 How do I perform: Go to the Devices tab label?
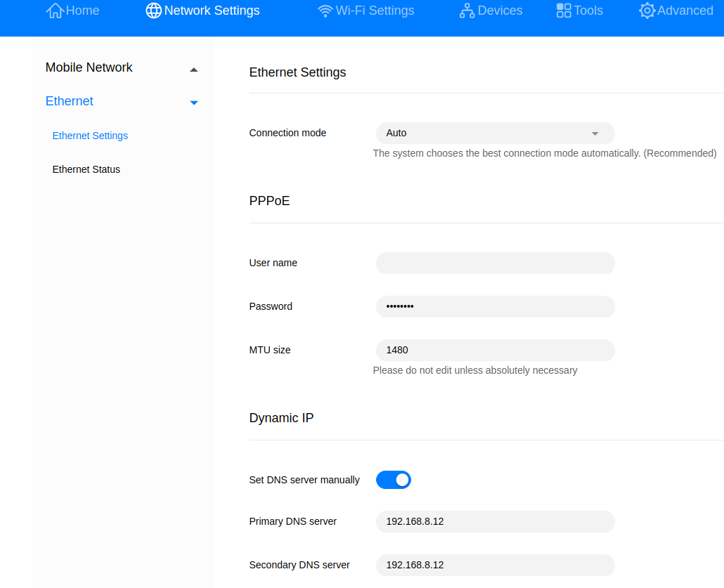500,11
